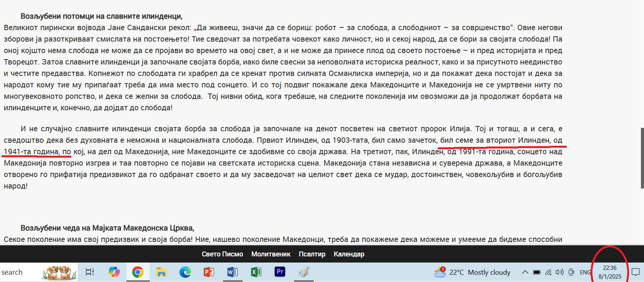Open Excel from the taskbar
The image size is (644, 282).
click(x=256, y=272)
